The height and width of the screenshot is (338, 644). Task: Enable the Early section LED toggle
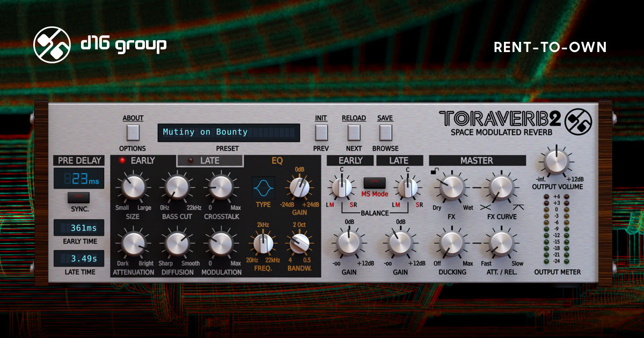pyautogui.click(x=122, y=160)
